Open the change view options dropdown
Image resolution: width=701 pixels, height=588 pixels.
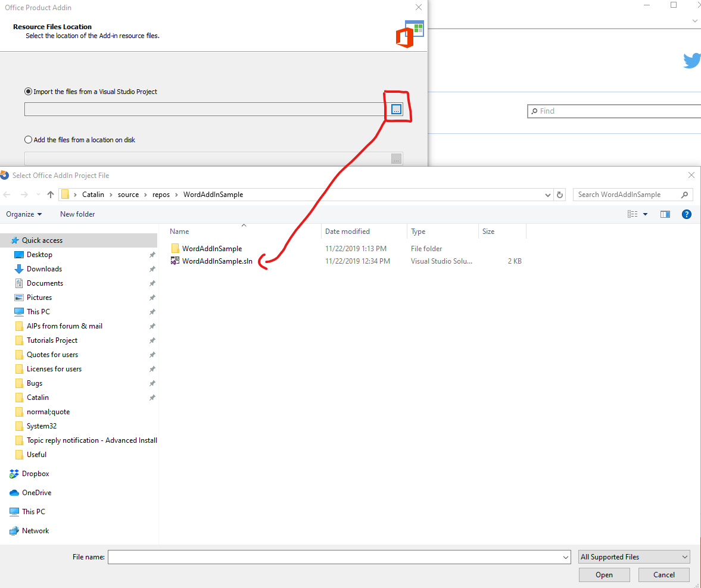point(645,214)
